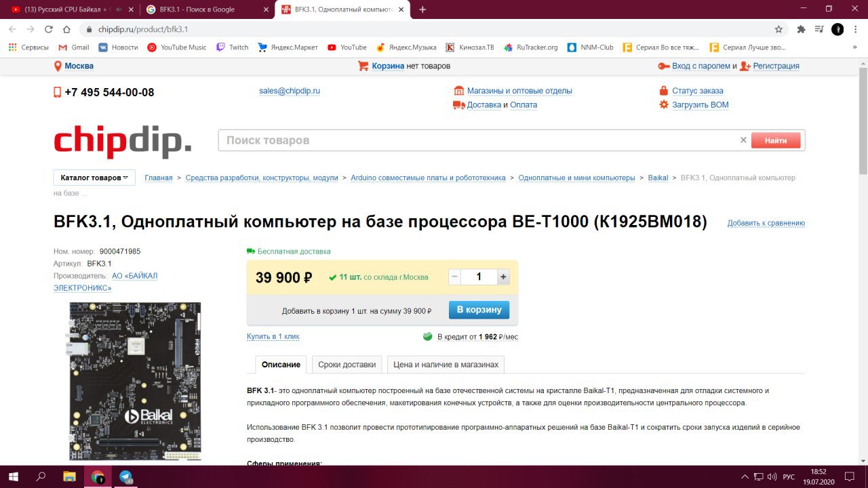Screen dimensions: 868x488
Task: Open a new browser tab with plus
Action: point(422,9)
